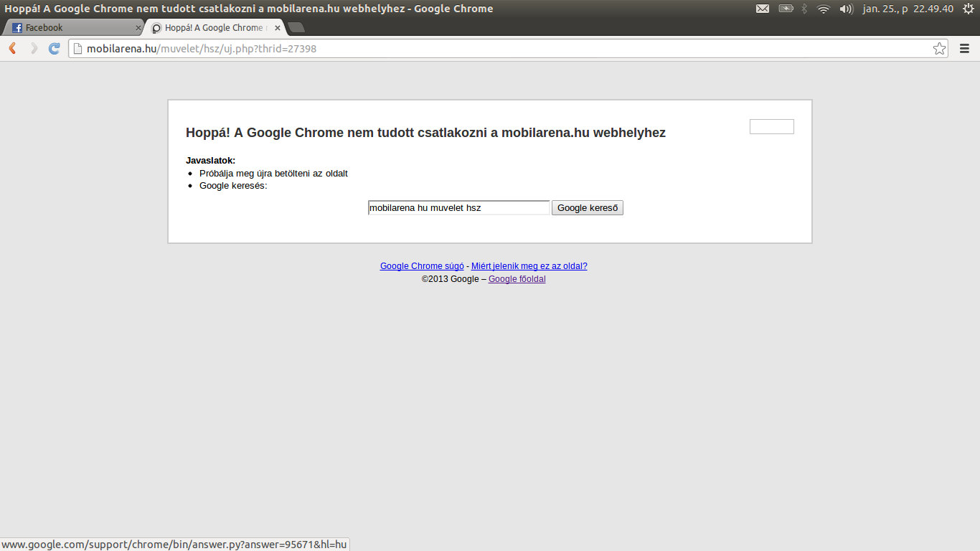Screen dimensions: 980x551
Task: Click the forward navigation arrow
Action: point(33,49)
